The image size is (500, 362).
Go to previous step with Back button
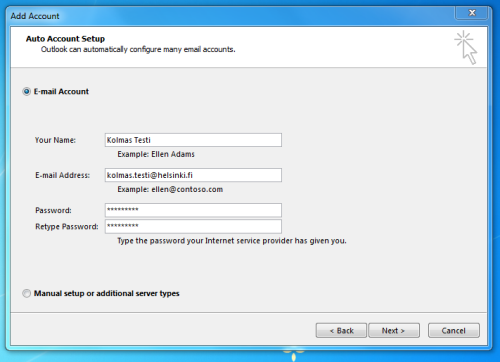pos(341,330)
